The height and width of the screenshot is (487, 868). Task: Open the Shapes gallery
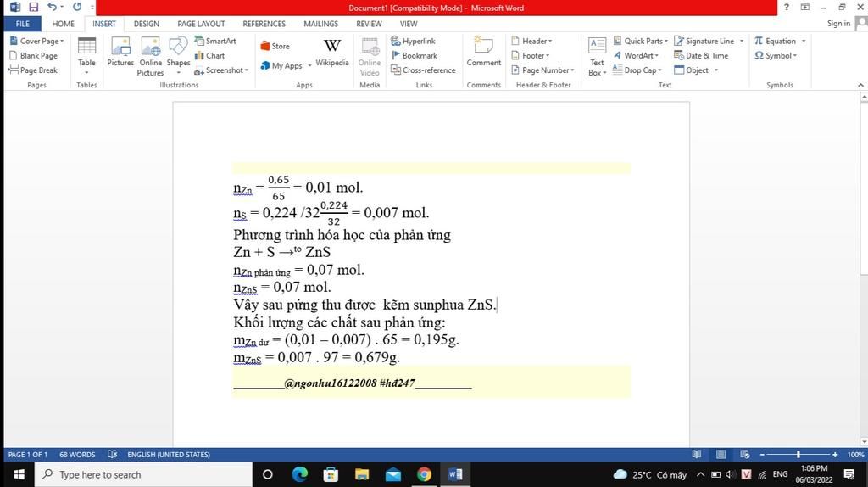(178, 55)
